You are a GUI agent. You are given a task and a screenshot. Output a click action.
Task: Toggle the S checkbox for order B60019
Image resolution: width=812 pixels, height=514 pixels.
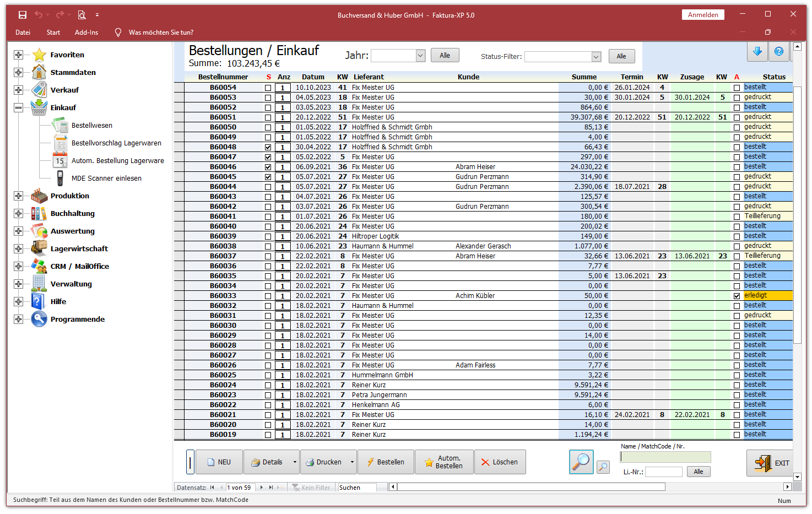(268, 435)
